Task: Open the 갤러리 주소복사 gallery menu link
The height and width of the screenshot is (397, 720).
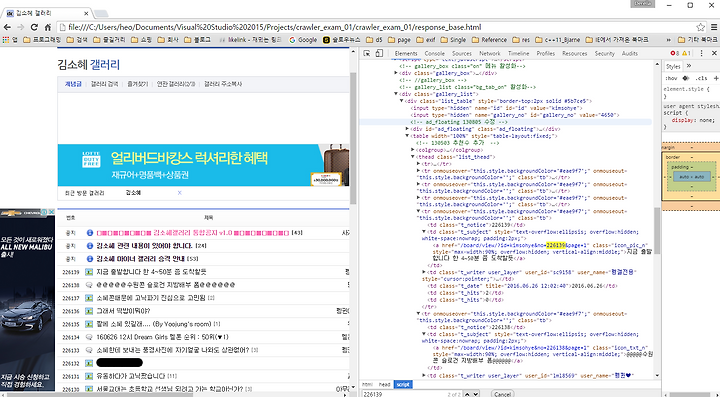Action: coord(223,84)
